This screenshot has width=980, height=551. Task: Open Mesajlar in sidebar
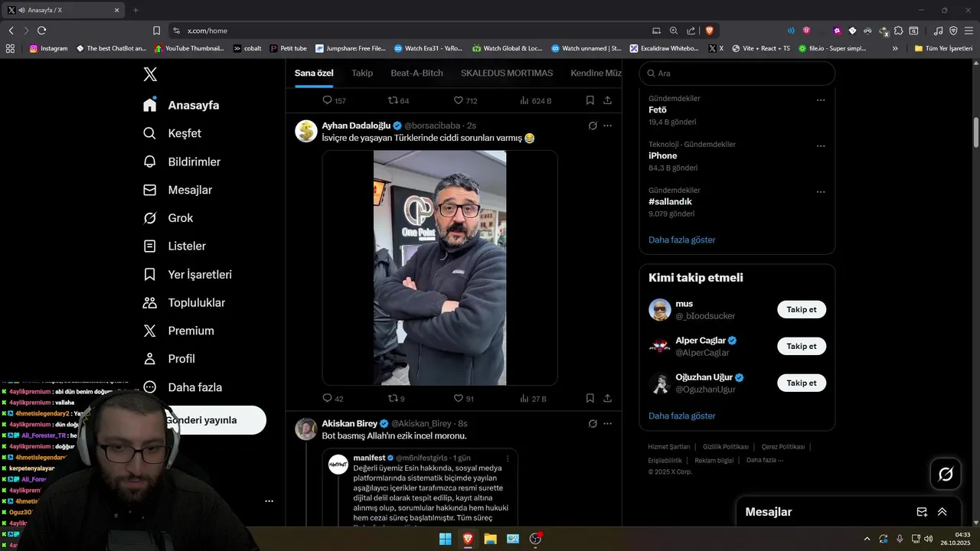click(178, 190)
